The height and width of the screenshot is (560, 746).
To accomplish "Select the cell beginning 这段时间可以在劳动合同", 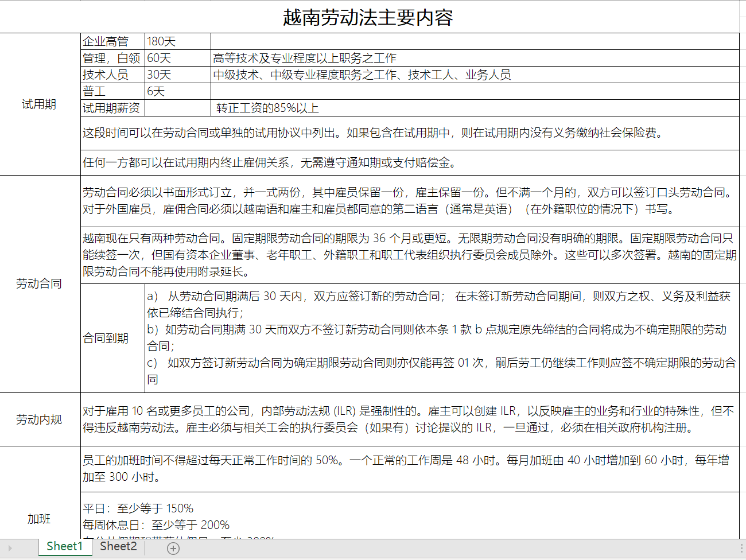I will (410, 133).
